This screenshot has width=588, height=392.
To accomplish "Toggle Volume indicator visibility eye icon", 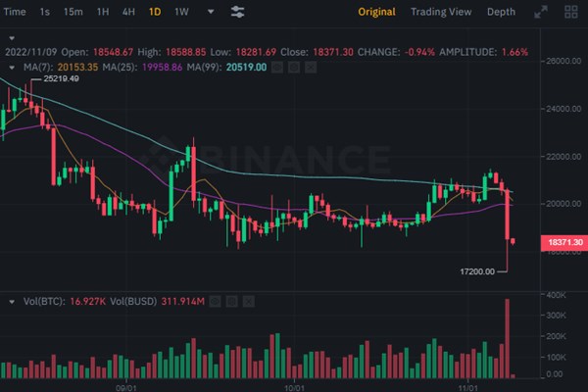I will pos(215,301).
